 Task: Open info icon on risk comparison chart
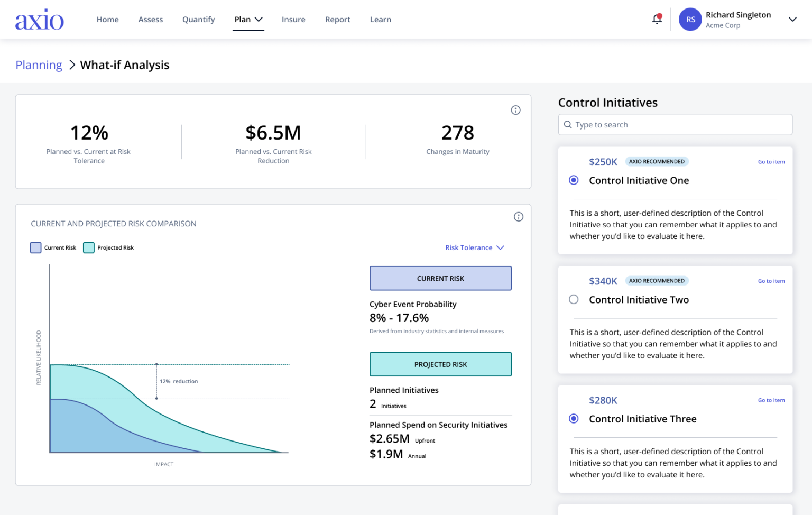[x=518, y=217]
